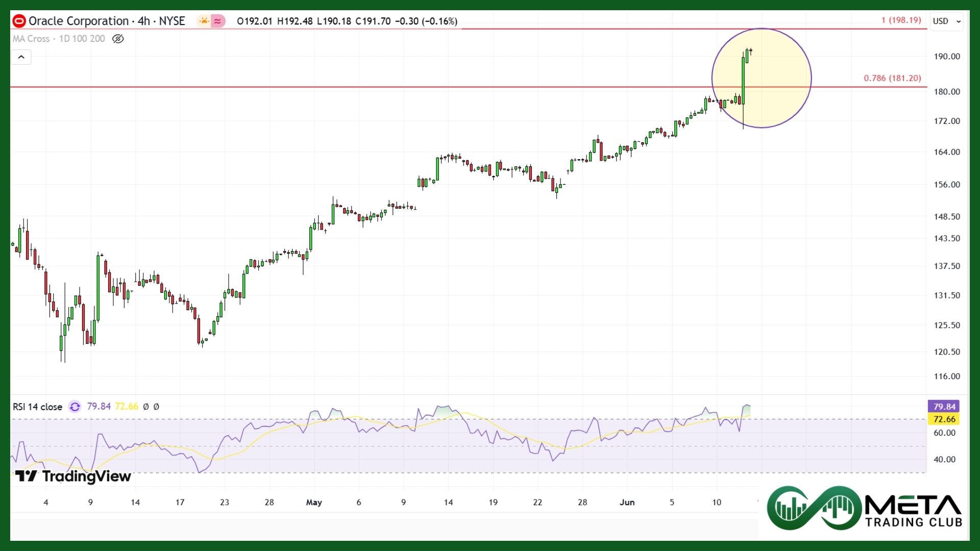
Task: Click the 190.00 price axis label
Action: [947, 57]
